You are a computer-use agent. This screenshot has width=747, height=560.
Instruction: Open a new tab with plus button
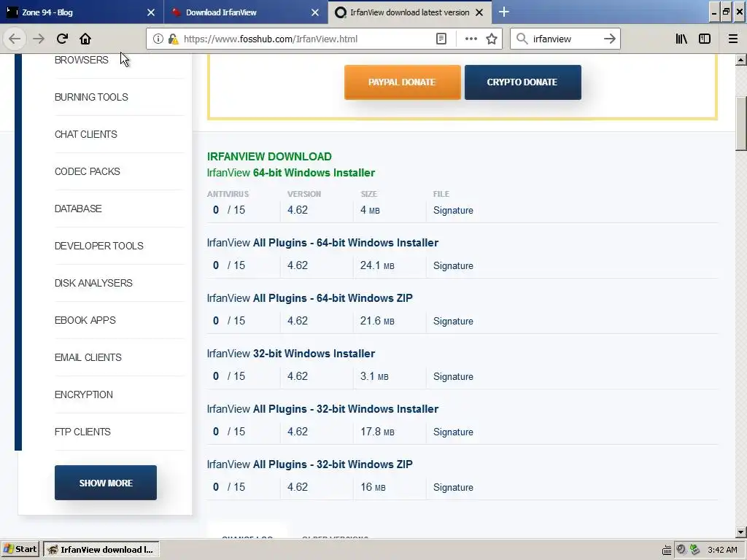click(503, 12)
